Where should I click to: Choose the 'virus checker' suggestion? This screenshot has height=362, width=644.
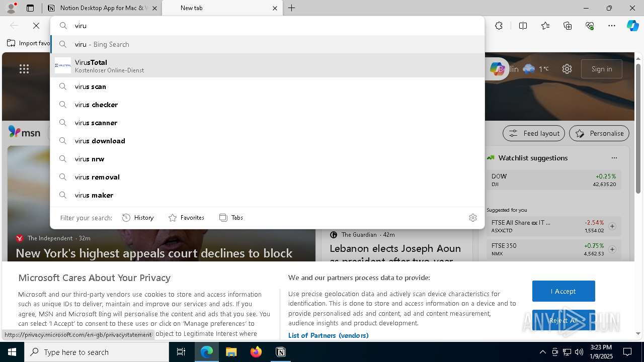[x=267, y=105]
